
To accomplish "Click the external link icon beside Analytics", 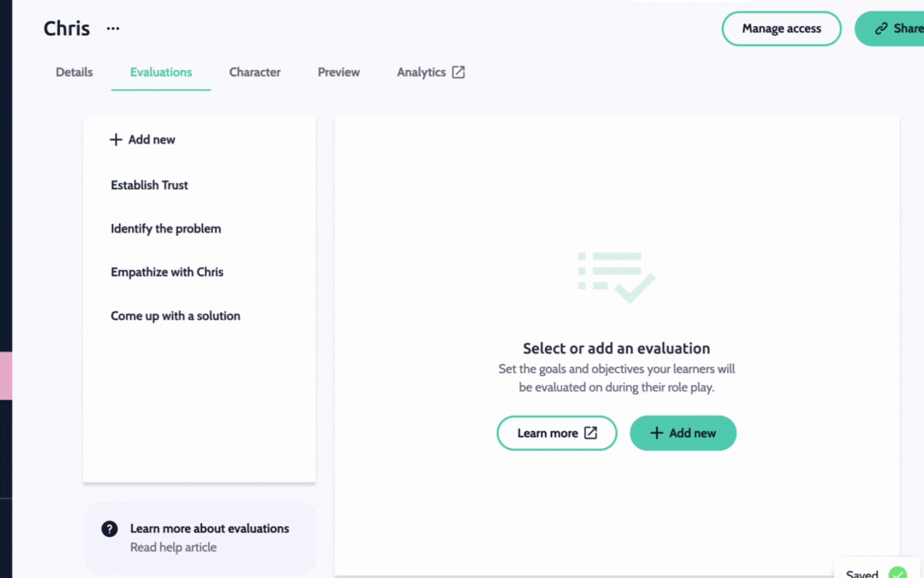I will click(x=458, y=72).
